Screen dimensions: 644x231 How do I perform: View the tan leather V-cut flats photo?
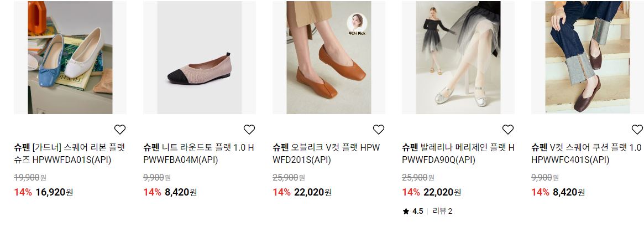coord(329,58)
